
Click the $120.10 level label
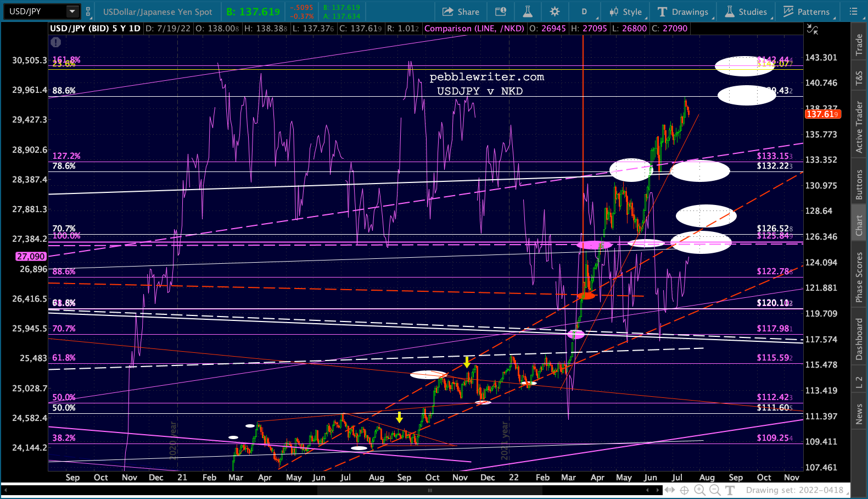click(x=774, y=303)
